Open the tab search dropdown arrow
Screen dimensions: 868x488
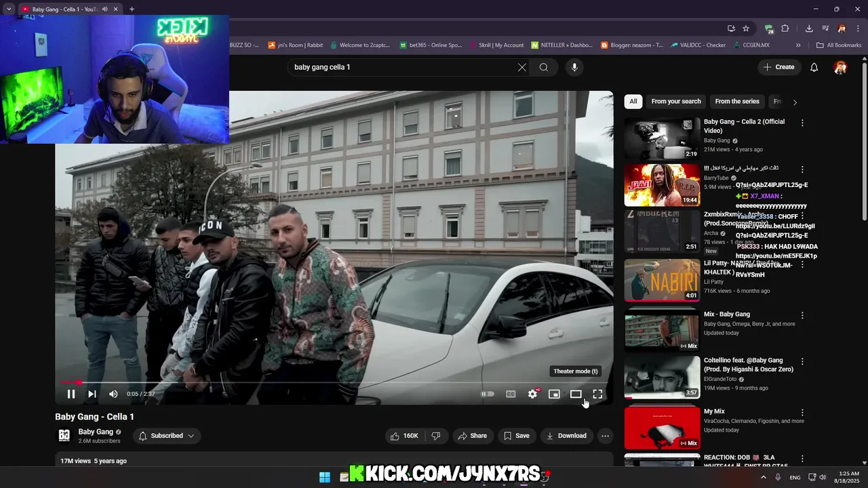[x=9, y=9]
